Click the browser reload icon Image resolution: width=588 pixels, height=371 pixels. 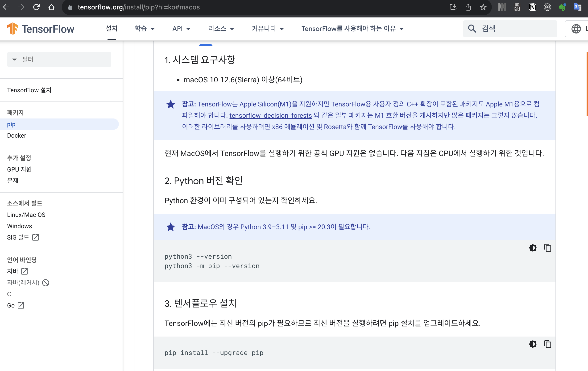pos(36,7)
